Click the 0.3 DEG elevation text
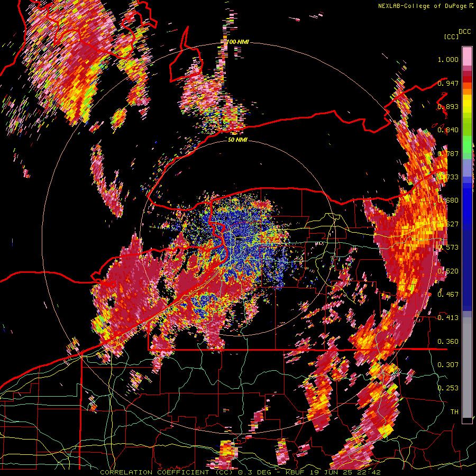The width and height of the screenshot is (476, 476). (x=255, y=472)
